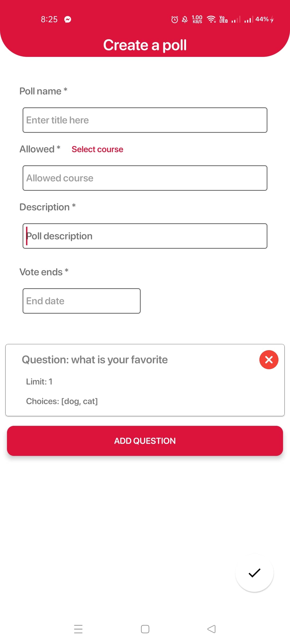Open the recent apps menu button
The image size is (290, 644).
click(x=78, y=629)
